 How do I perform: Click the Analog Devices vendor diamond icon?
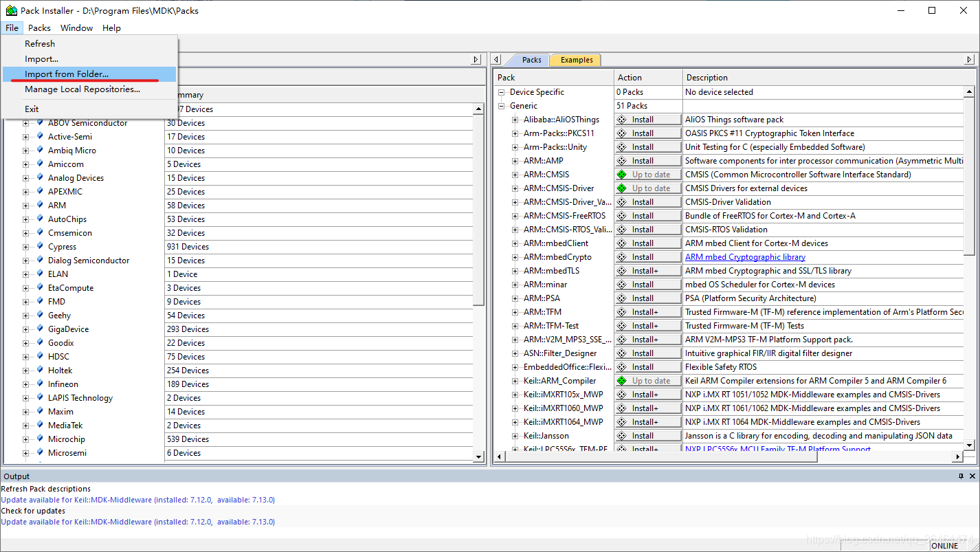[x=40, y=177]
